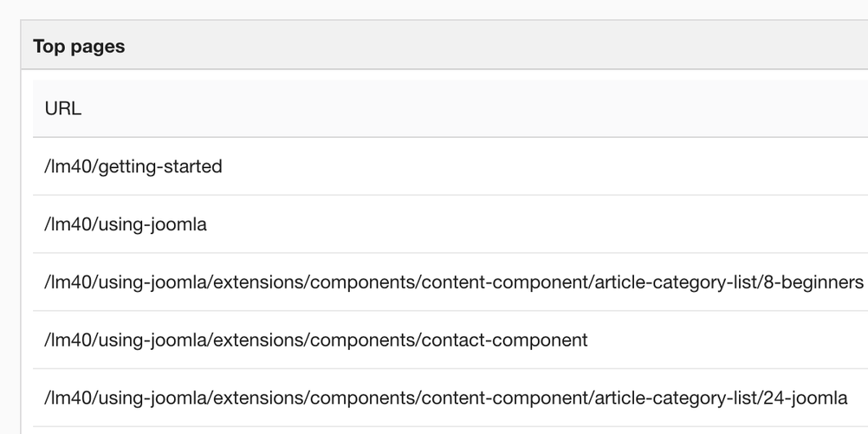Open the /lm40/using-joomla page URL
The width and height of the screenshot is (868, 434).
(x=126, y=224)
